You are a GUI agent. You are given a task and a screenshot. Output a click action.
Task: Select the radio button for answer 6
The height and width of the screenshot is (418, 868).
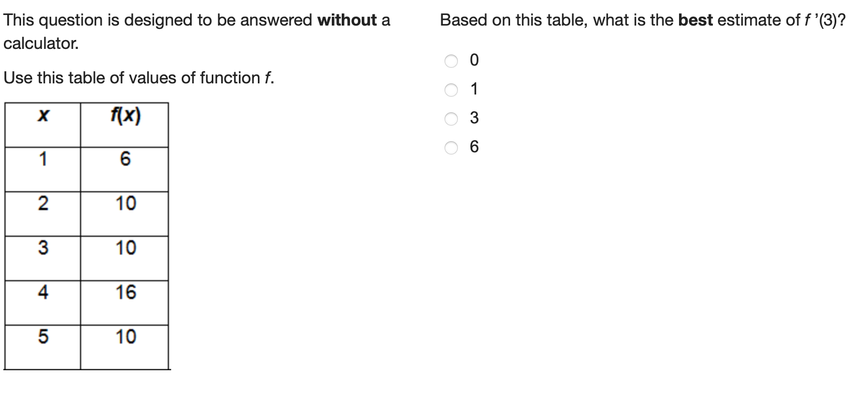pyautogui.click(x=450, y=147)
